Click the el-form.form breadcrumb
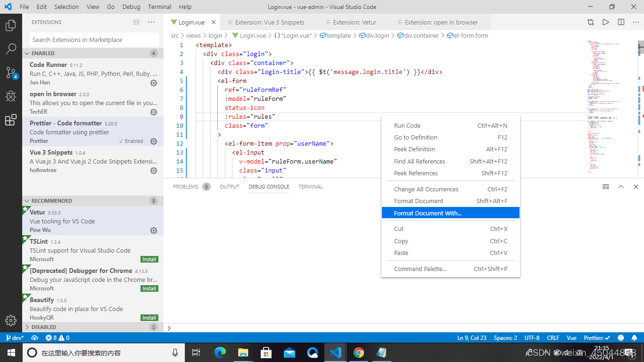Viewport: 644px width, 362px height. (x=467, y=35)
